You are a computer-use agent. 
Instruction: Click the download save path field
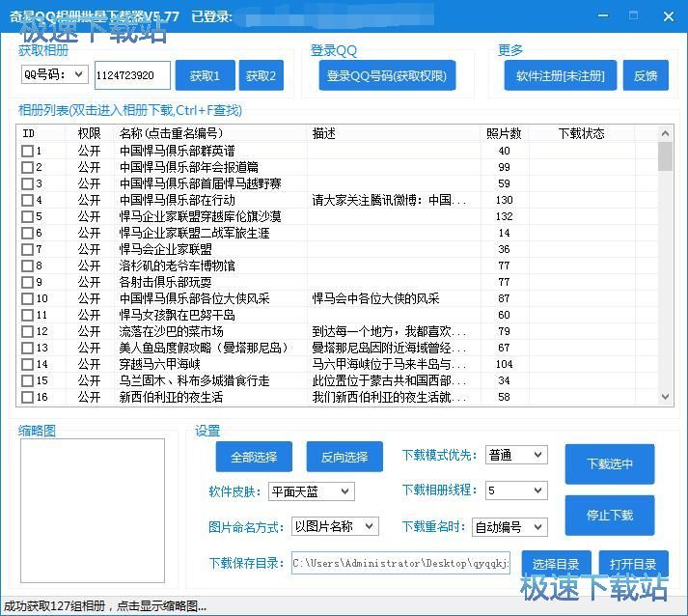pyautogui.click(x=400, y=563)
